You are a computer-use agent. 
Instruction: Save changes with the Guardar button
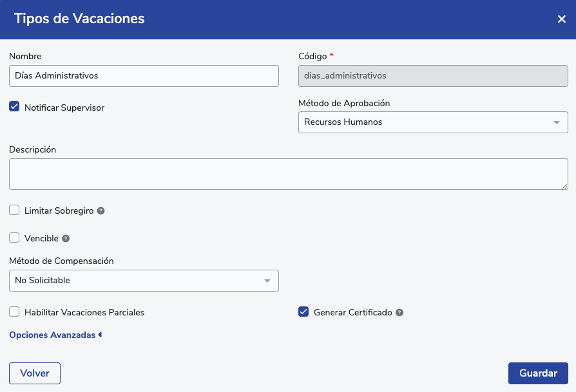538,373
